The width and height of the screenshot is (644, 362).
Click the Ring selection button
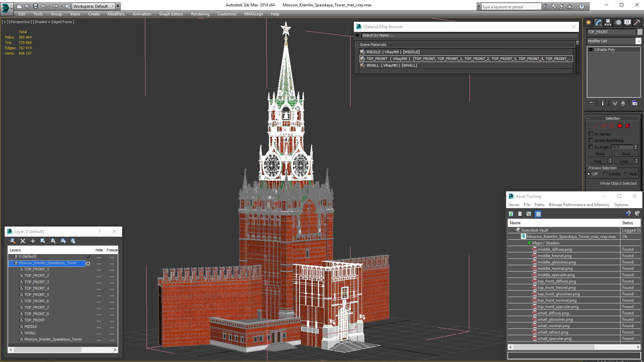point(598,161)
